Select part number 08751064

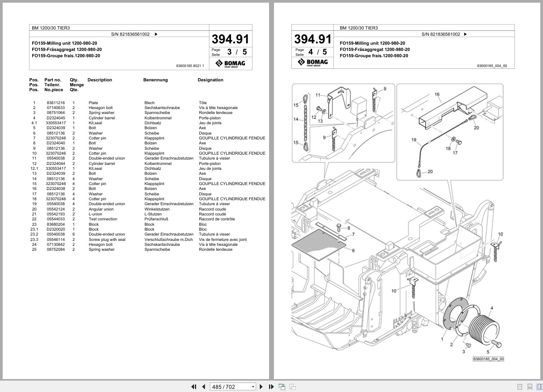click(x=55, y=113)
